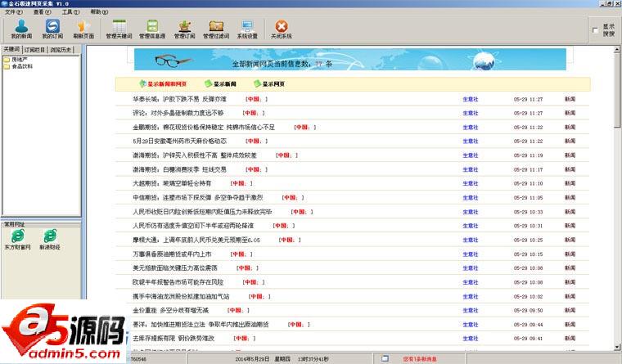This screenshot has height=364, width=622.
Task: Click the news list scrollbar down arrow
Action: [617, 348]
